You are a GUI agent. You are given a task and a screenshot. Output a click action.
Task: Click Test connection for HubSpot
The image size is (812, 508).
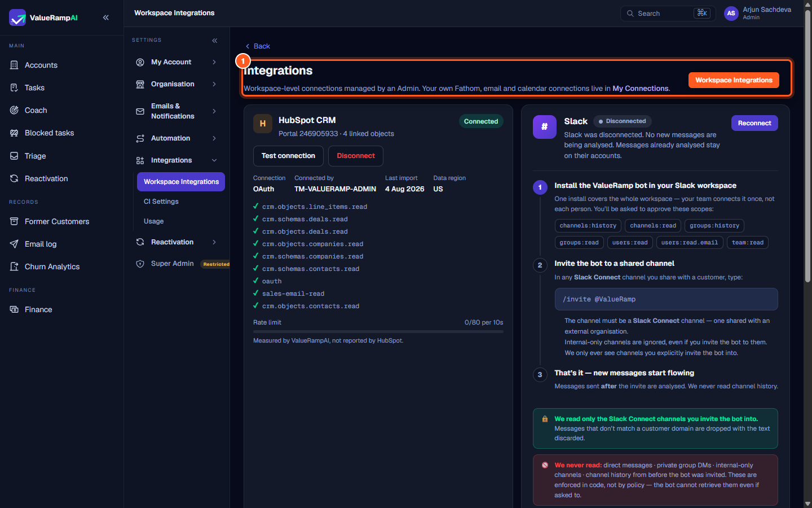tap(288, 156)
